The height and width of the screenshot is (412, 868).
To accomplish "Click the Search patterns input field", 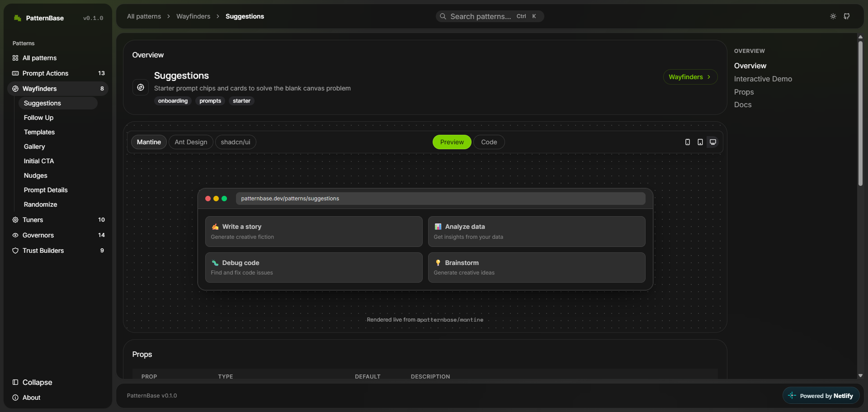I will tap(490, 16).
